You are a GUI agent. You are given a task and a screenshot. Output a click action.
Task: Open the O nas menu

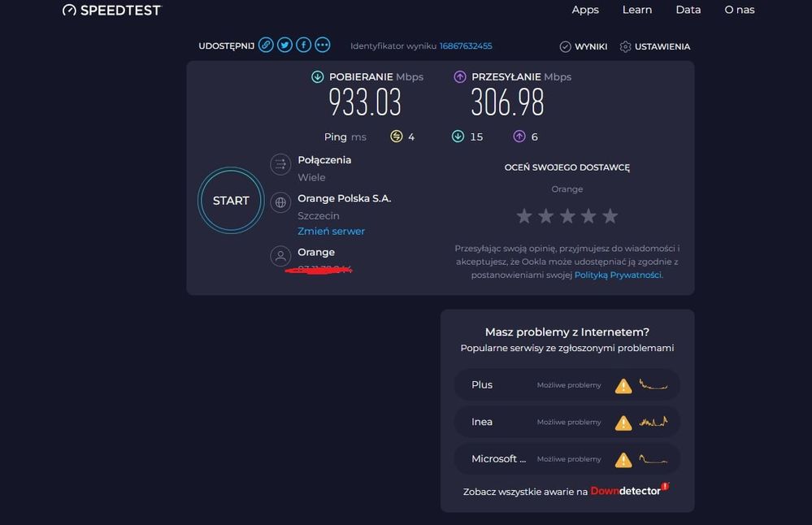[740, 10]
